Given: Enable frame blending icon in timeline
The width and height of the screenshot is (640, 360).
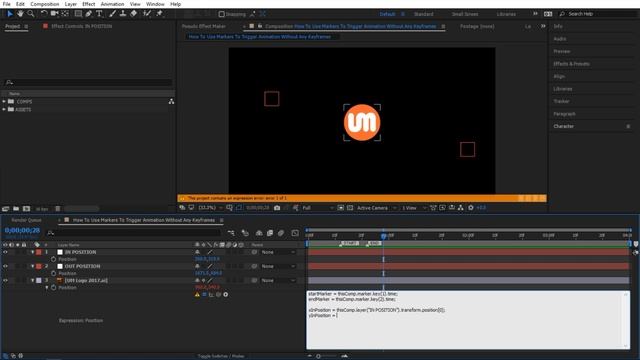Looking at the screenshot, I should click(x=270, y=233).
